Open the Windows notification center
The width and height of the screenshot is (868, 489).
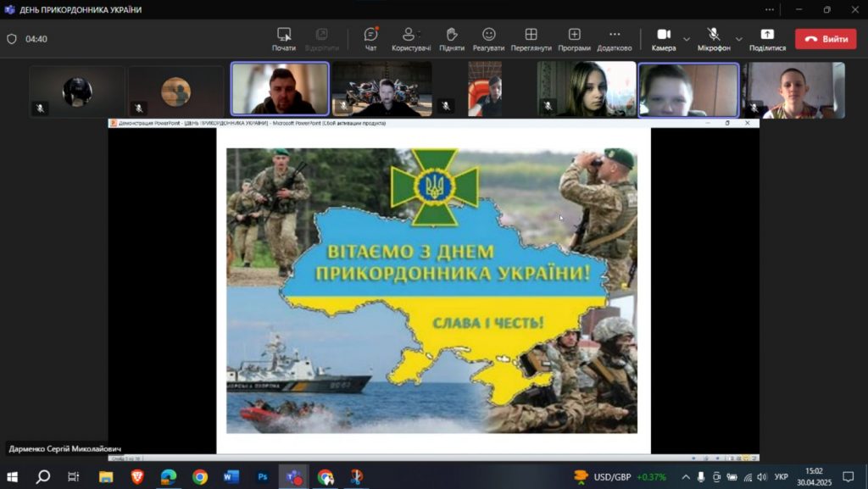click(x=848, y=477)
